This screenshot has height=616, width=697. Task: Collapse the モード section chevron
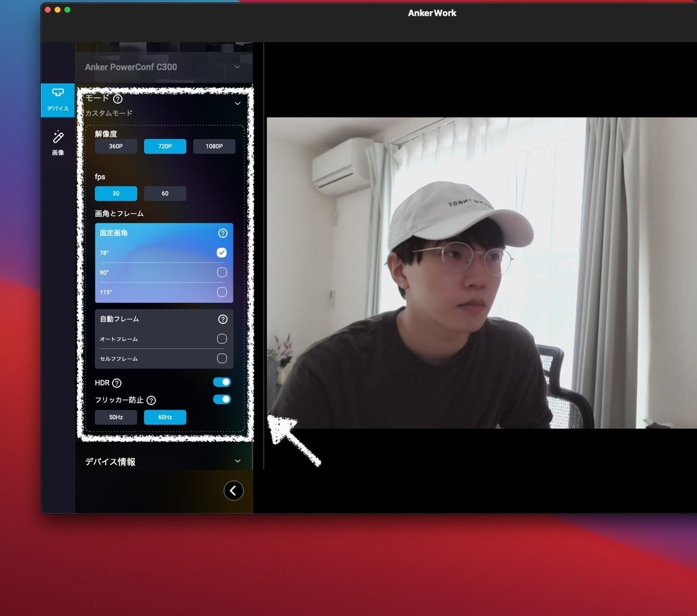click(x=237, y=103)
